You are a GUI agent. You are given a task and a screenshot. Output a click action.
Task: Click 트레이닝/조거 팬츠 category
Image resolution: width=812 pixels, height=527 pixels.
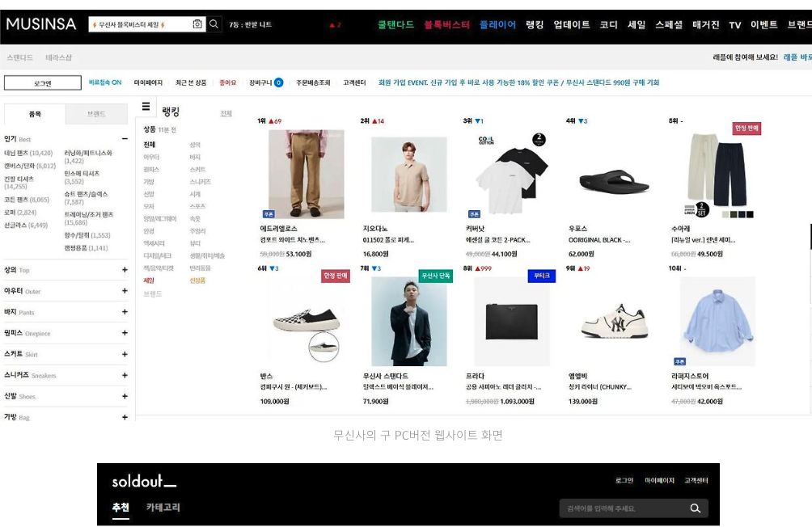[88, 218]
